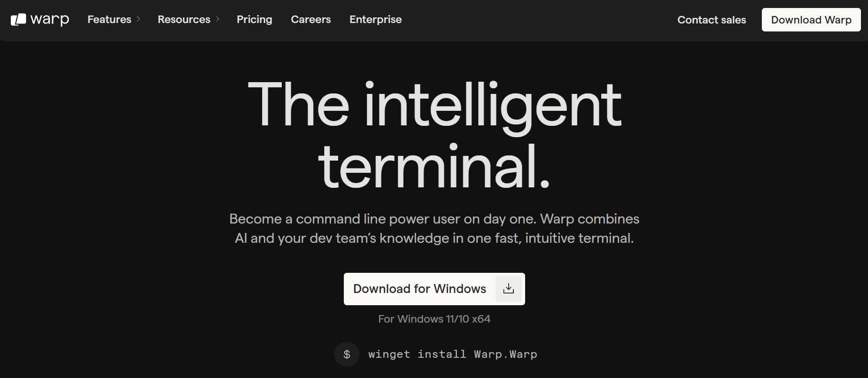Click the warp wordmark text
The height and width of the screenshot is (378, 868).
tap(50, 20)
